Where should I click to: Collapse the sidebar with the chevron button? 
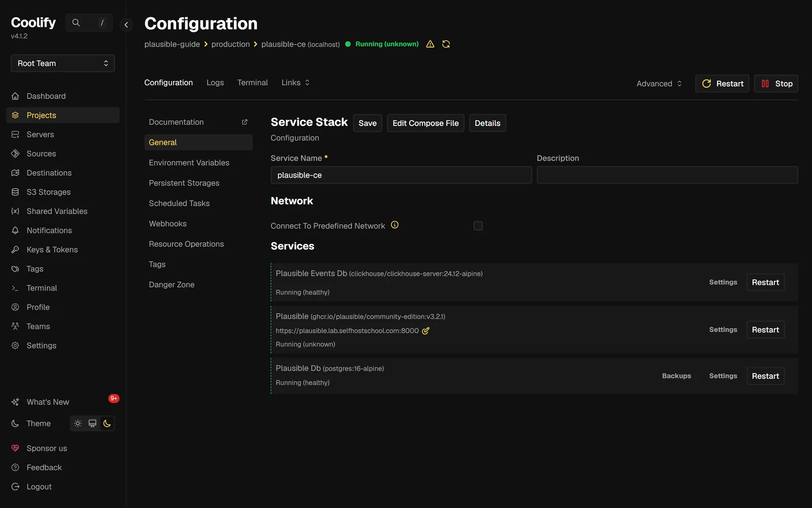pyautogui.click(x=126, y=24)
